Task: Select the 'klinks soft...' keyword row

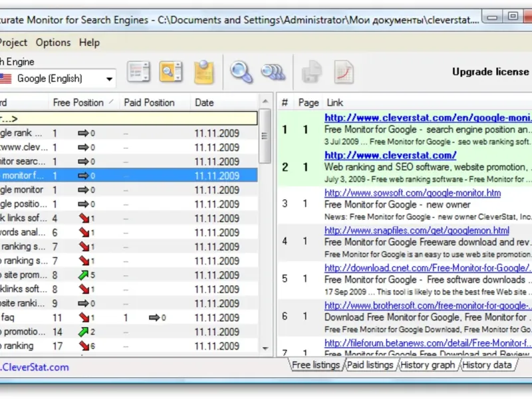Action: tap(129, 289)
